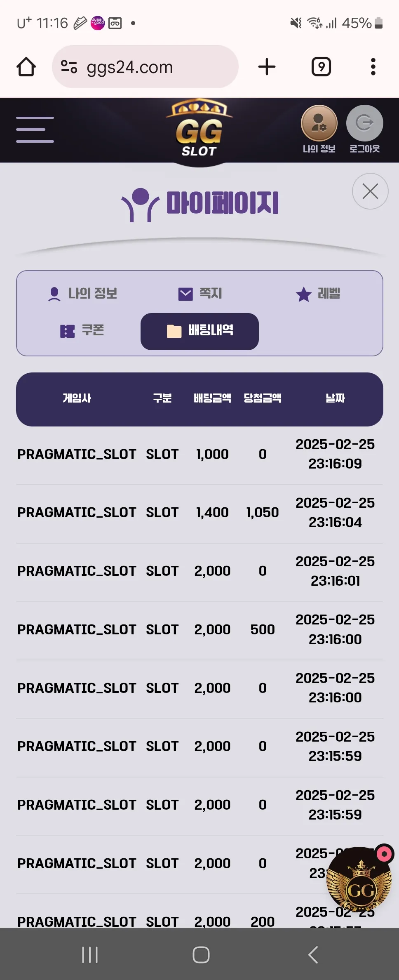Switch to the 나의 정보 tab
The image size is (399, 980).
click(x=83, y=294)
